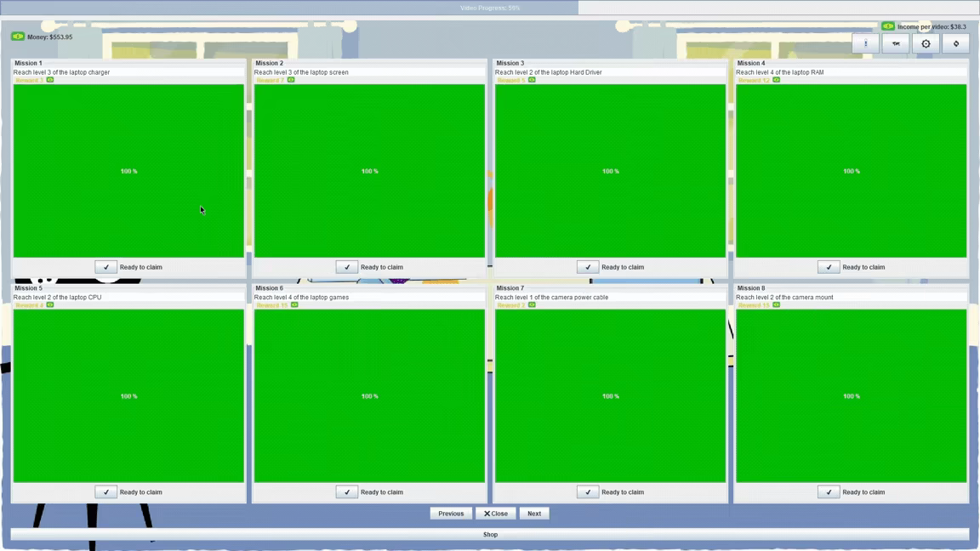Viewport: 980px width, 551px height.
Task: Click the reward cash icon in Mission 6
Action: click(294, 305)
